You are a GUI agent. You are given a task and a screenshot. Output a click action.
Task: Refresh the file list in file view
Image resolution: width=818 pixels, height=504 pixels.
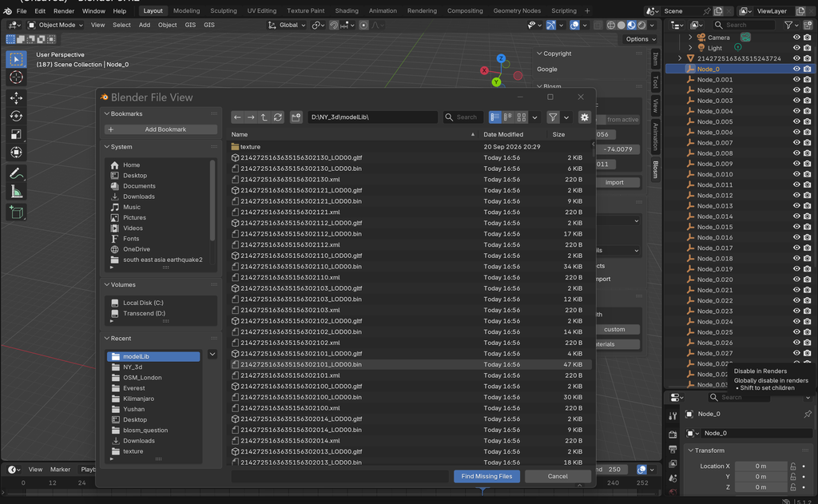pyautogui.click(x=277, y=117)
